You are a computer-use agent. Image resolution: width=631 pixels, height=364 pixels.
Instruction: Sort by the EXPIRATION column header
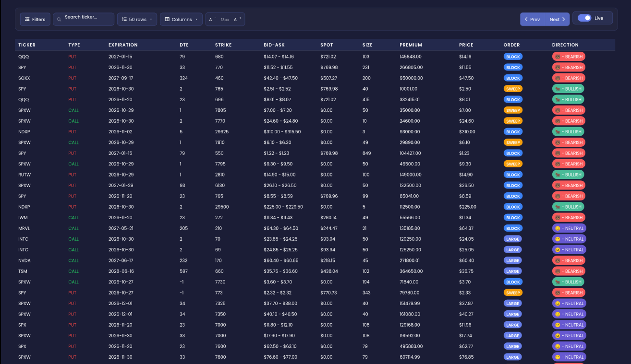click(123, 45)
